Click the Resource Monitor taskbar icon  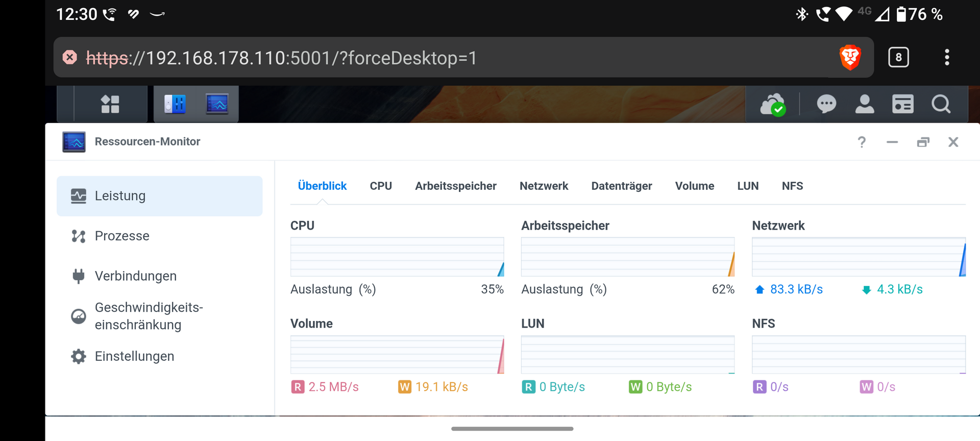click(x=217, y=104)
